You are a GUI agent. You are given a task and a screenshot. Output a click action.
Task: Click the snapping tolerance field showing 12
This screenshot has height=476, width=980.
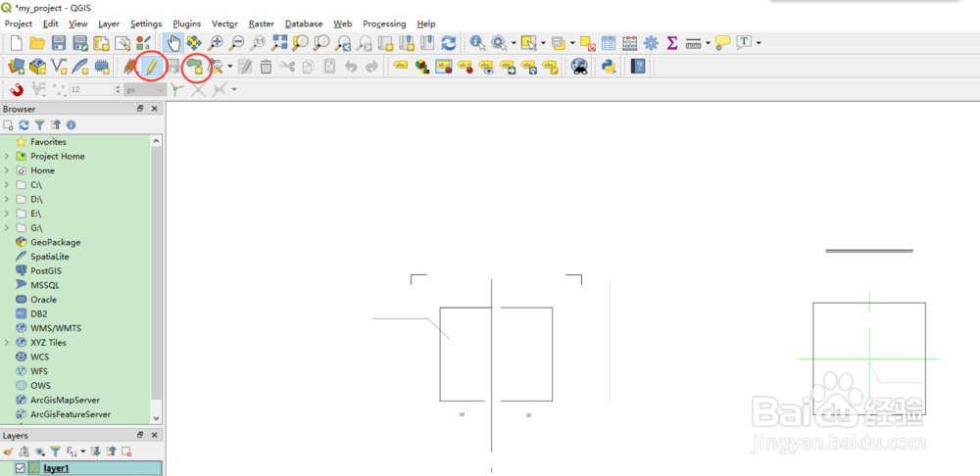click(92, 90)
